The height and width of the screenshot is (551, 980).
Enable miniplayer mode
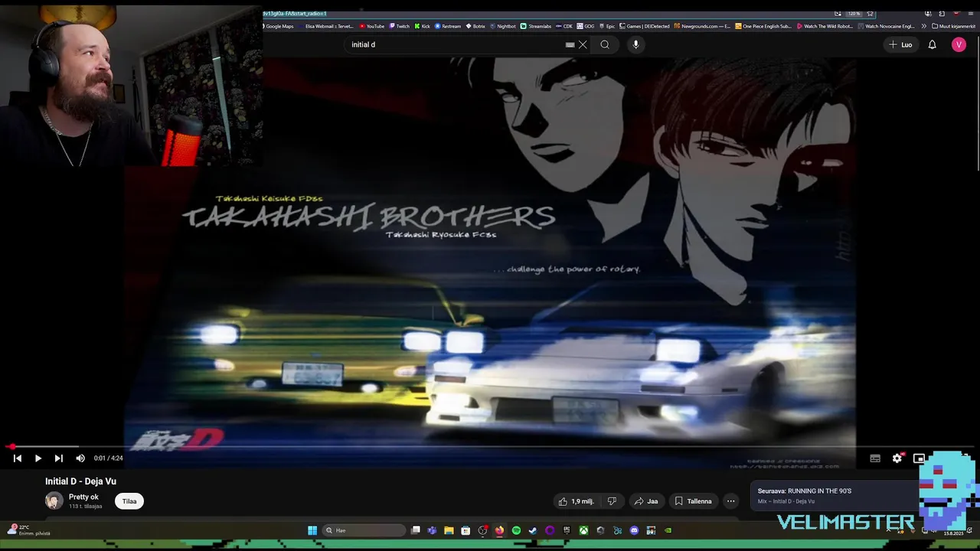[x=919, y=458]
